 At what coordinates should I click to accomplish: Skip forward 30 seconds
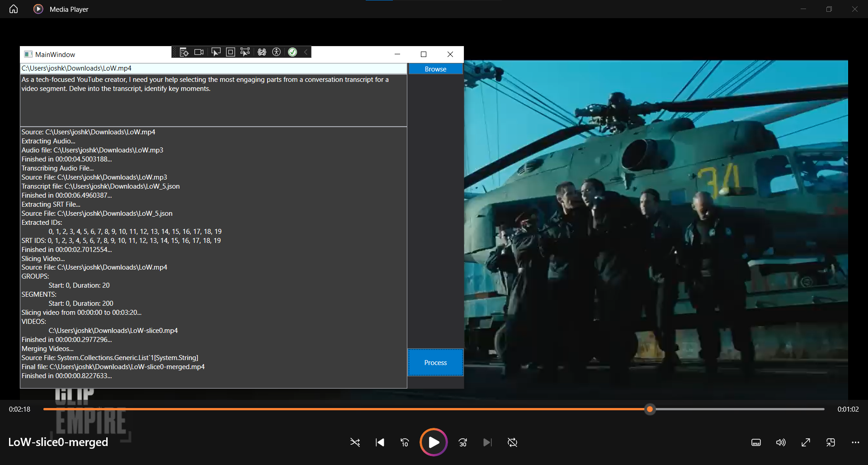tap(462, 442)
